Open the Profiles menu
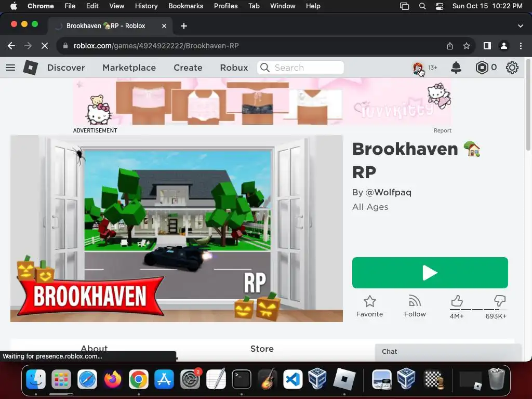 click(225, 6)
